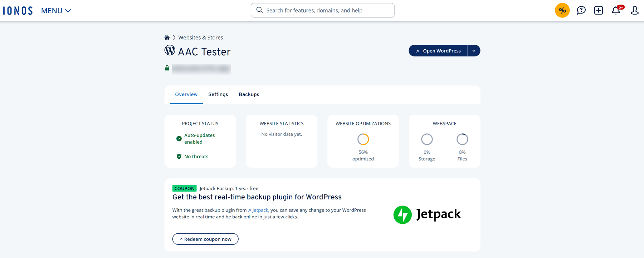This screenshot has height=258, width=644.
Task: Open Websites & Stores breadcrumb link
Action: click(200, 38)
